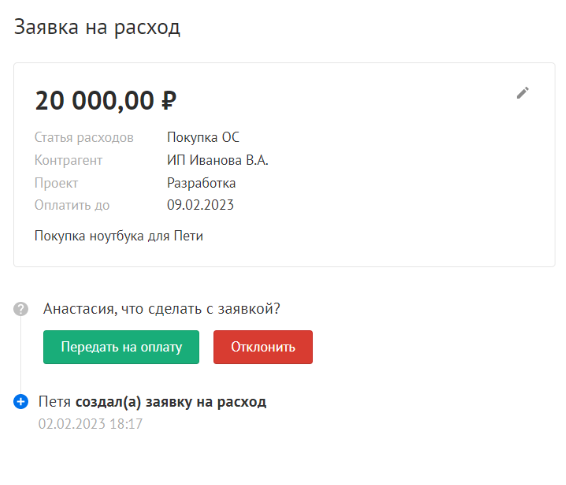Click the pencil edit icon
This screenshot has height=485, width=566.
pos(522,93)
